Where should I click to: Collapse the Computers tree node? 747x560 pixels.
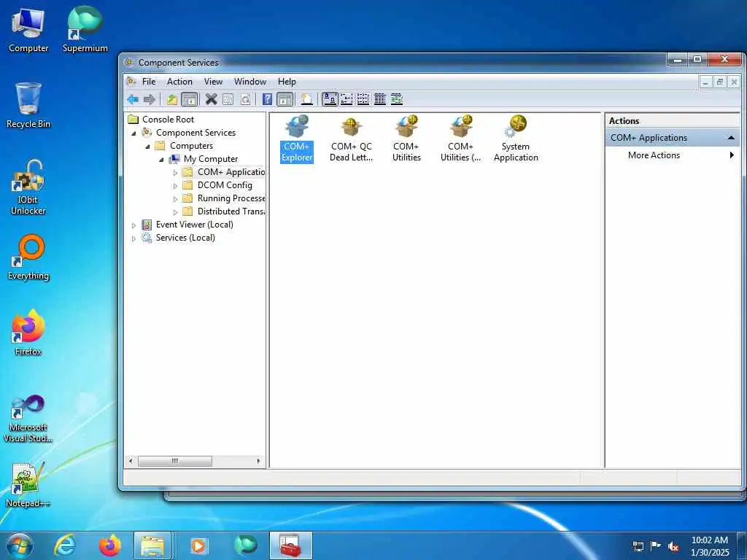tap(147, 146)
